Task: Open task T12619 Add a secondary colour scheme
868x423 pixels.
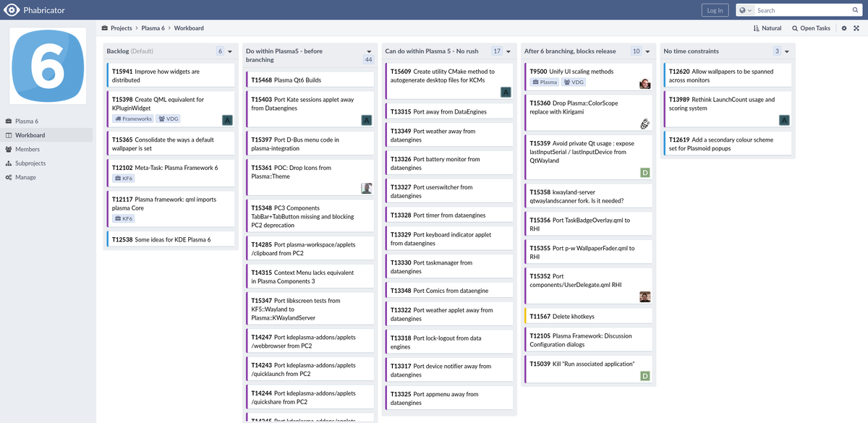Action: click(x=728, y=144)
